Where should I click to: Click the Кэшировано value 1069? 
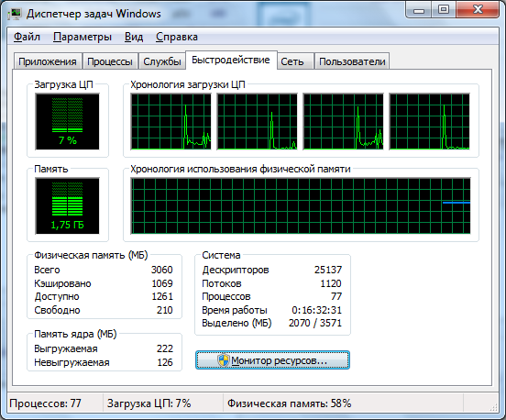(x=162, y=283)
